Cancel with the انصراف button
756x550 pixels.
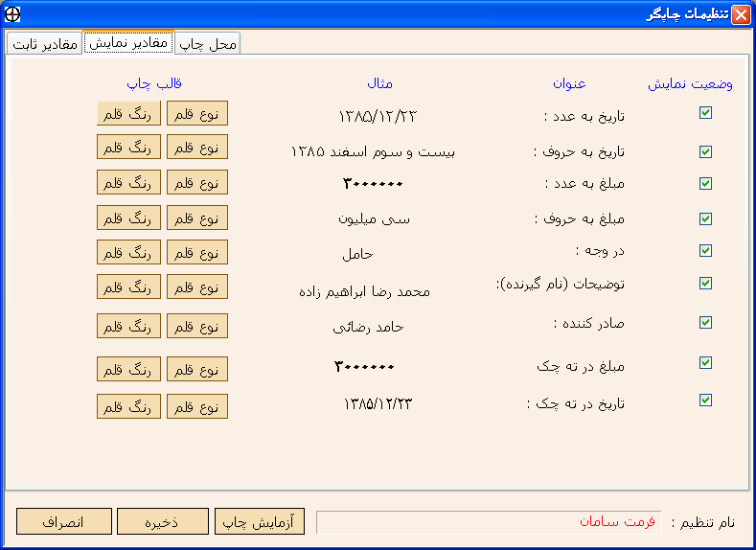(x=62, y=522)
